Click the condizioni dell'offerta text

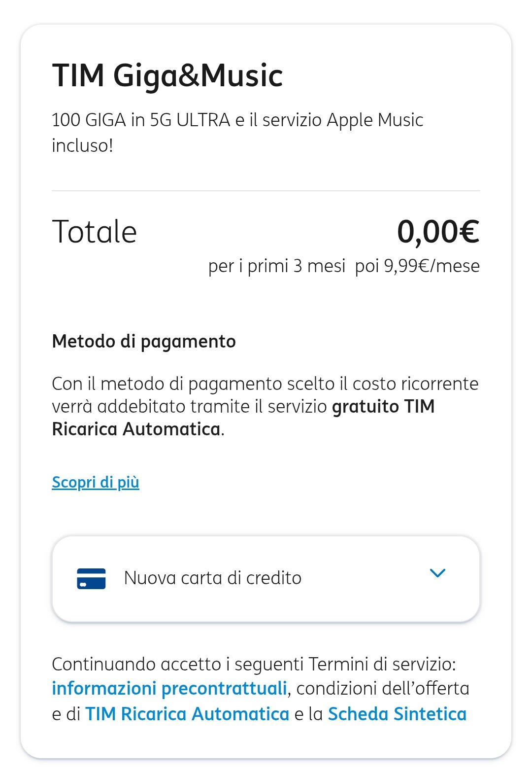coord(383,688)
